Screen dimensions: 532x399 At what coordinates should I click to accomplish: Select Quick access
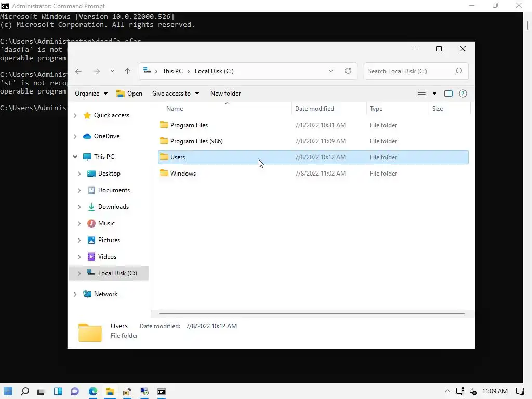(111, 115)
